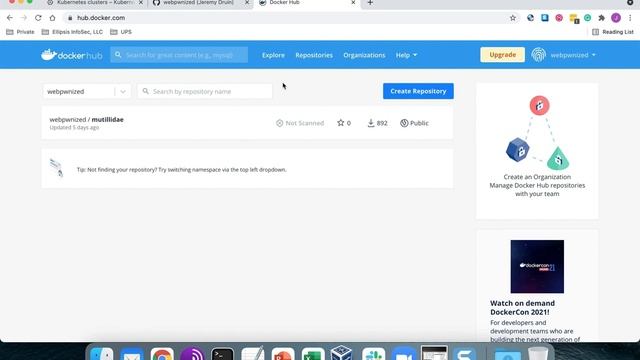
Task: Open Excel from the dock
Action: tap(313, 354)
